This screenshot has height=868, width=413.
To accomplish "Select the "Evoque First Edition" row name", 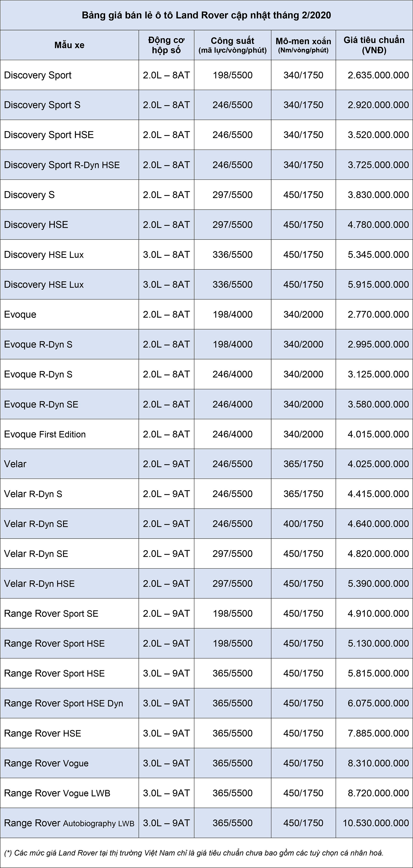I will point(45,434).
